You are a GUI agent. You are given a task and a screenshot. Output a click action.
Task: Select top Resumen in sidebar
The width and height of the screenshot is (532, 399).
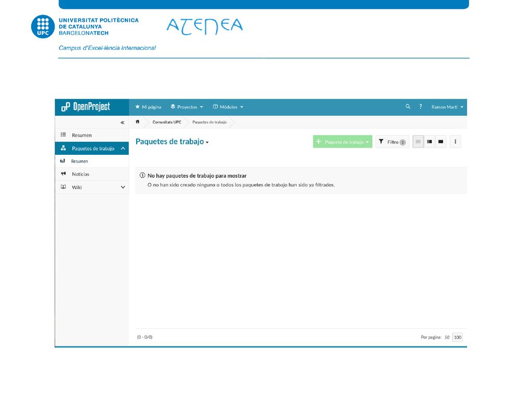coord(92,135)
